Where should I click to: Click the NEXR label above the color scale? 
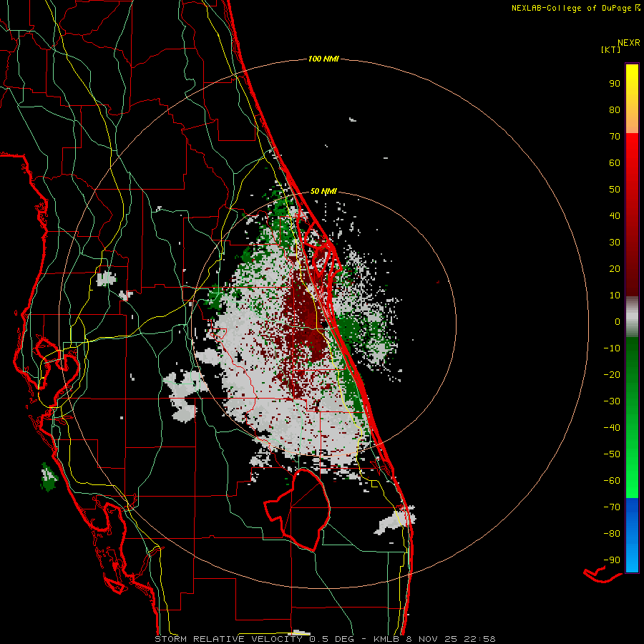[x=629, y=43]
